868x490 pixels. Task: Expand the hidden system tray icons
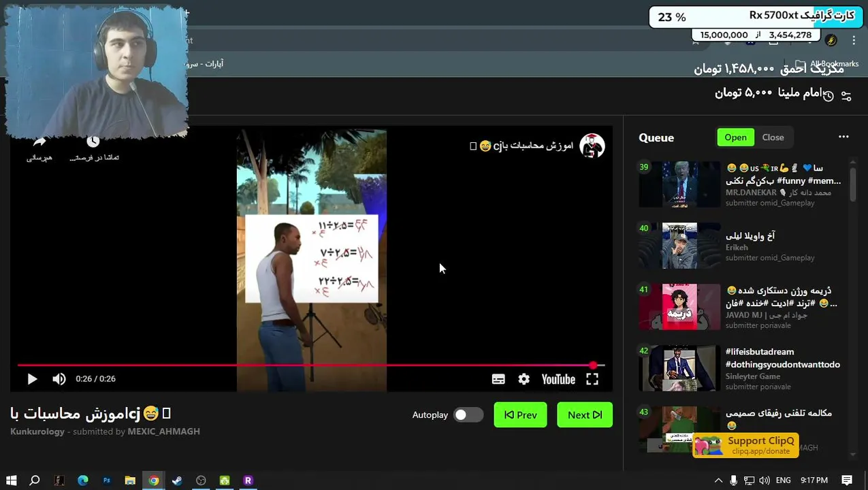pyautogui.click(x=718, y=480)
